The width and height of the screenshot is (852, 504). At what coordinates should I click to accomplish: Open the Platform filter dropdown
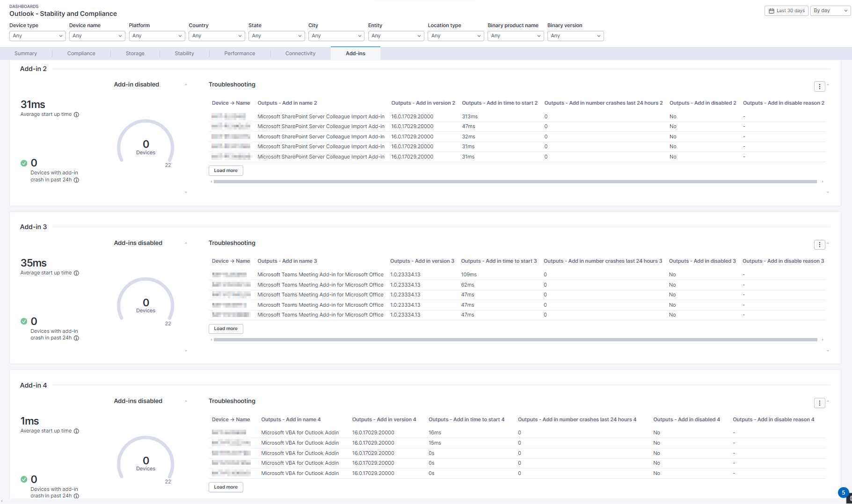tap(157, 36)
